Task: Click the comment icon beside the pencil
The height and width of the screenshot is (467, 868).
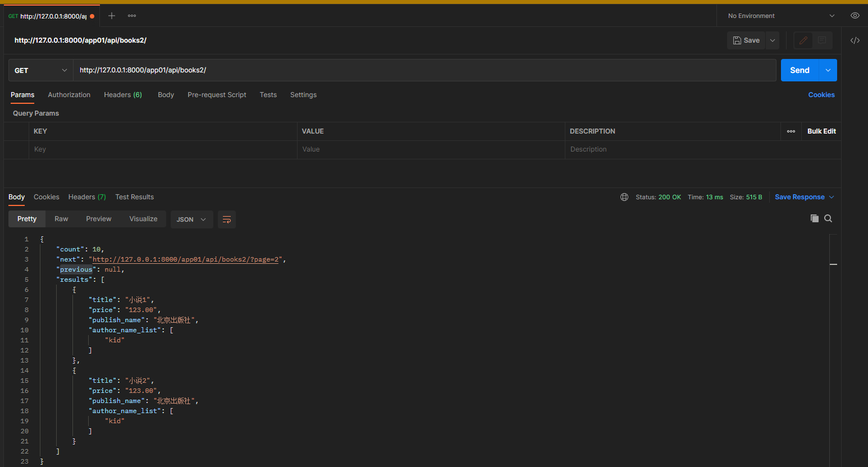Action: pos(822,40)
